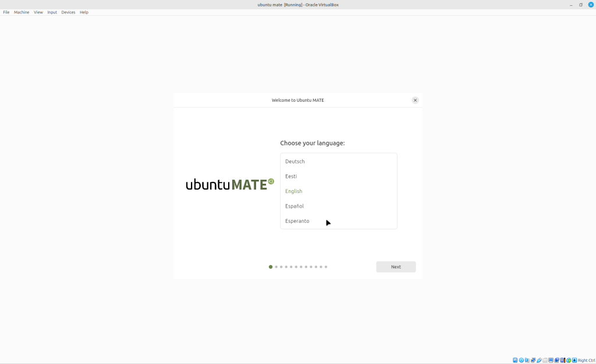Viewport: 596px width, 364px height.
Task: Close the Oracle VirtualBox window
Action: 591,5
